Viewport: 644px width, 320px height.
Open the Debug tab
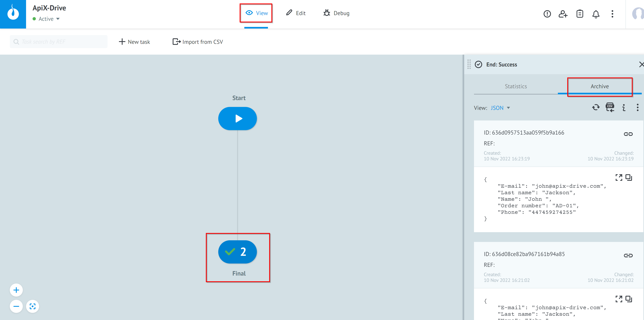click(336, 13)
